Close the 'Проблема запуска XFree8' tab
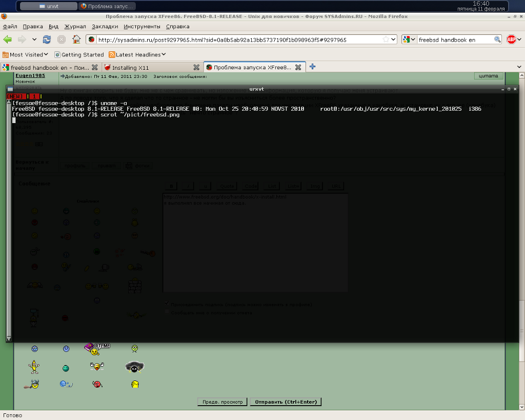Screen dimensions: 525x420 (298, 67)
